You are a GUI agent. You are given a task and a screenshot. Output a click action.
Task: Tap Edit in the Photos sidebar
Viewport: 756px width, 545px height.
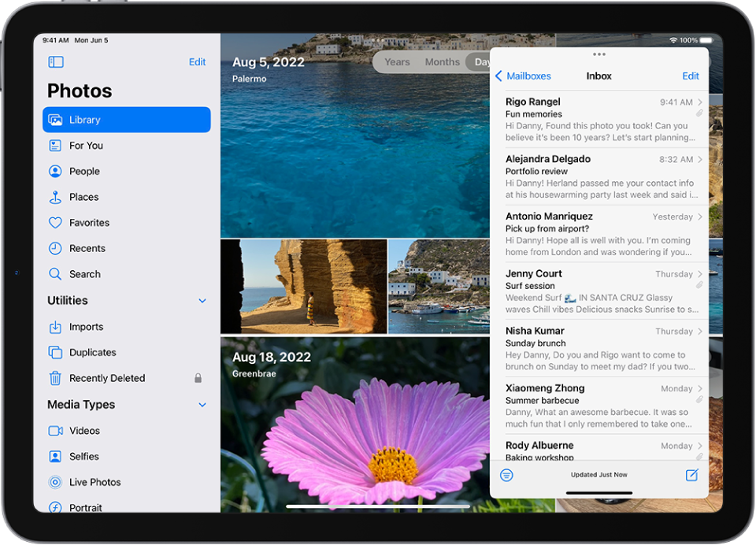197,61
